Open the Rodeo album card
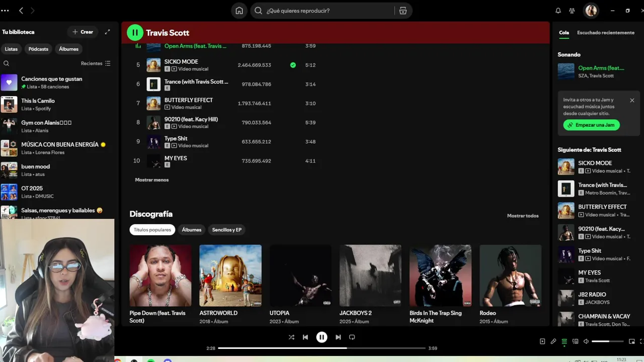 click(511, 285)
